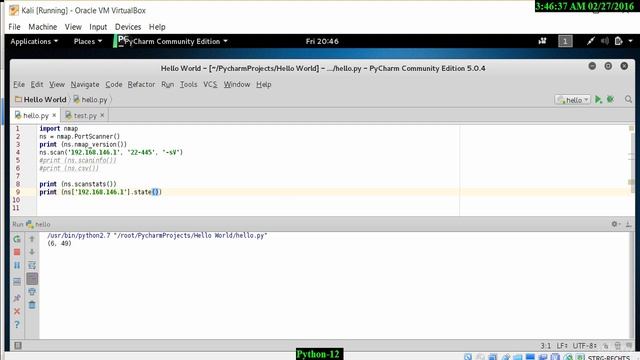The width and height of the screenshot is (640, 360).
Task: Click the inspector icon in status bar
Action: (x=618, y=346)
